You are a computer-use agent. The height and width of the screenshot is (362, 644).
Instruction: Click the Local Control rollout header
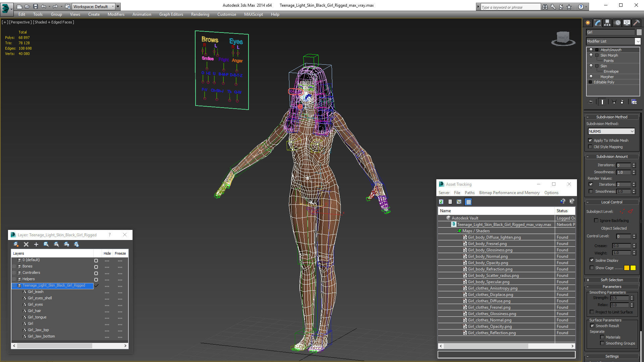click(x=611, y=202)
